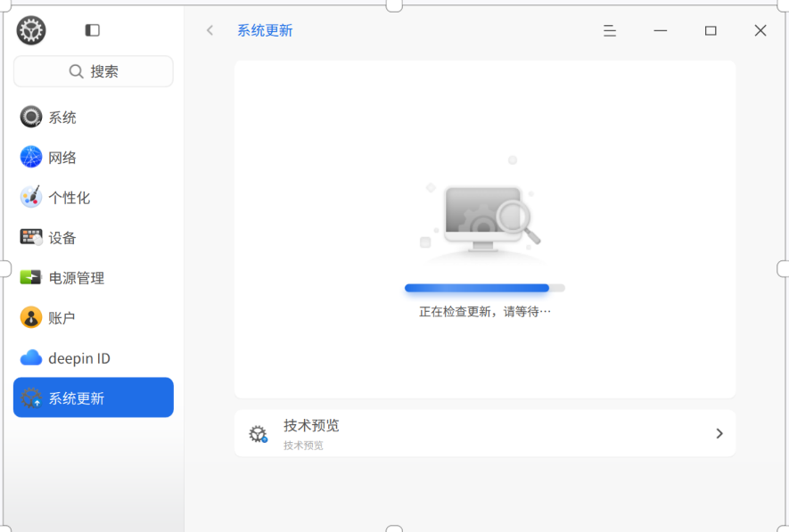The height and width of the screenshot is (532, 789).
Task: Open the 系统 settings category
Action: (94, 117)
